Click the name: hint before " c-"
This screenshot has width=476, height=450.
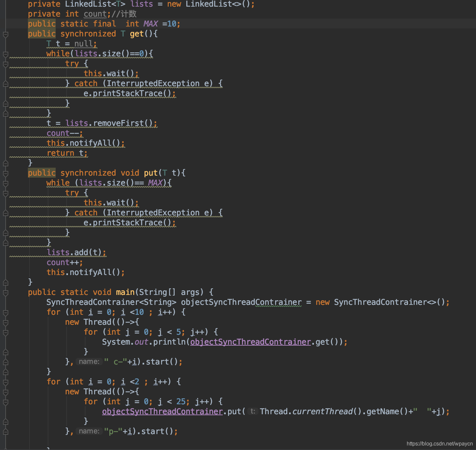tap(89, 362)
